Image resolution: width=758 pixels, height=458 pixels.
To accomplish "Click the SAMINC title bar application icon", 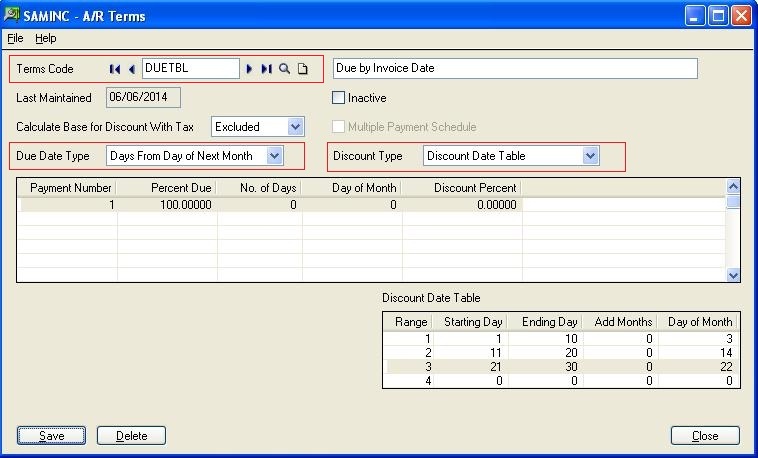I will (12, 15).
